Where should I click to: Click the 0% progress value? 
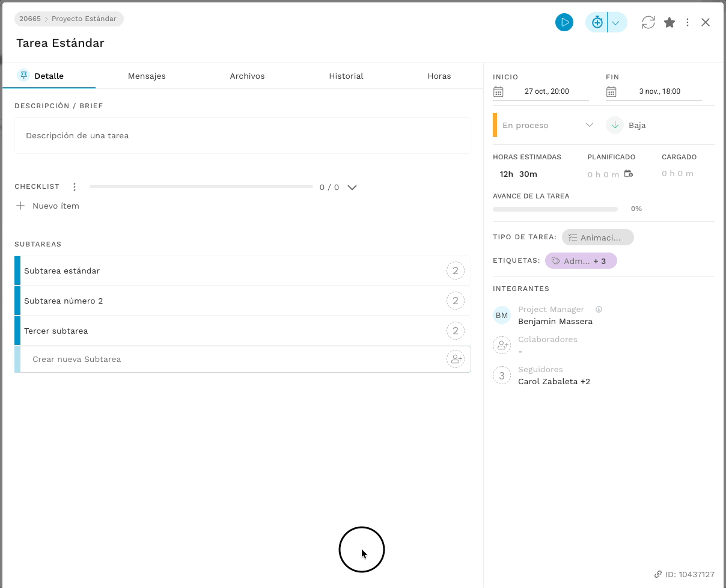[x=636, y=209]
